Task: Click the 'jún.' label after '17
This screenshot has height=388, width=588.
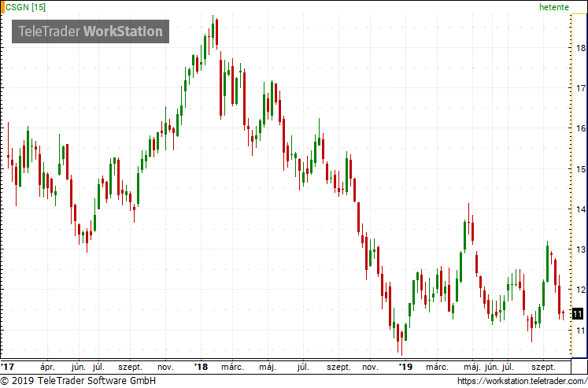Action: point(79,367)
